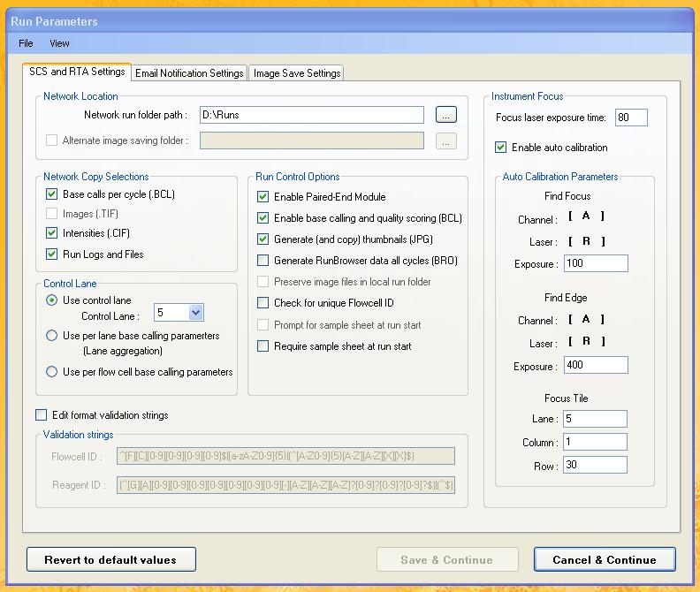Click Find Edge laser value R
The width and height of the screenshot is (700, 592).
click(586, 342)
